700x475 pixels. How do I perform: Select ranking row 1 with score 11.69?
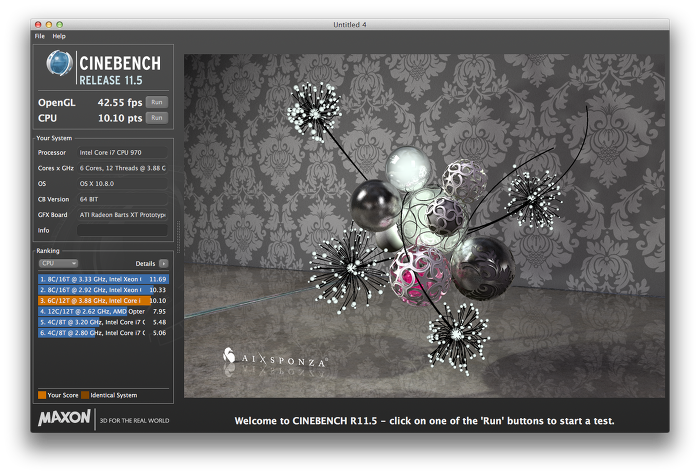[103, 279]
